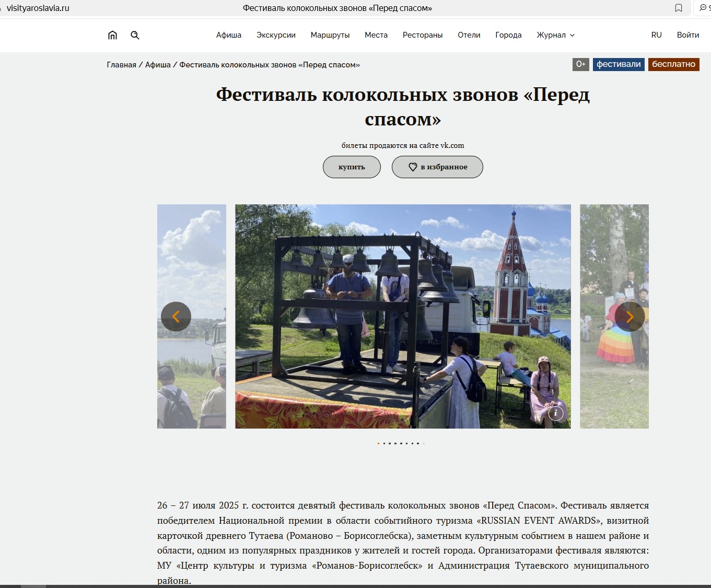
Task: Select the «фестивали» category tag
Action: [619, 64]
